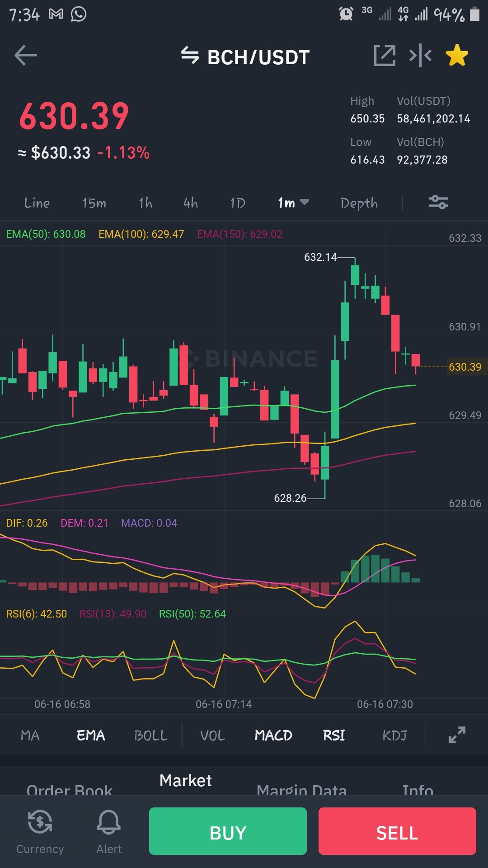488x868 pixels.
Task: Open the chart settings sliders icon
Action: pos(439,202)
